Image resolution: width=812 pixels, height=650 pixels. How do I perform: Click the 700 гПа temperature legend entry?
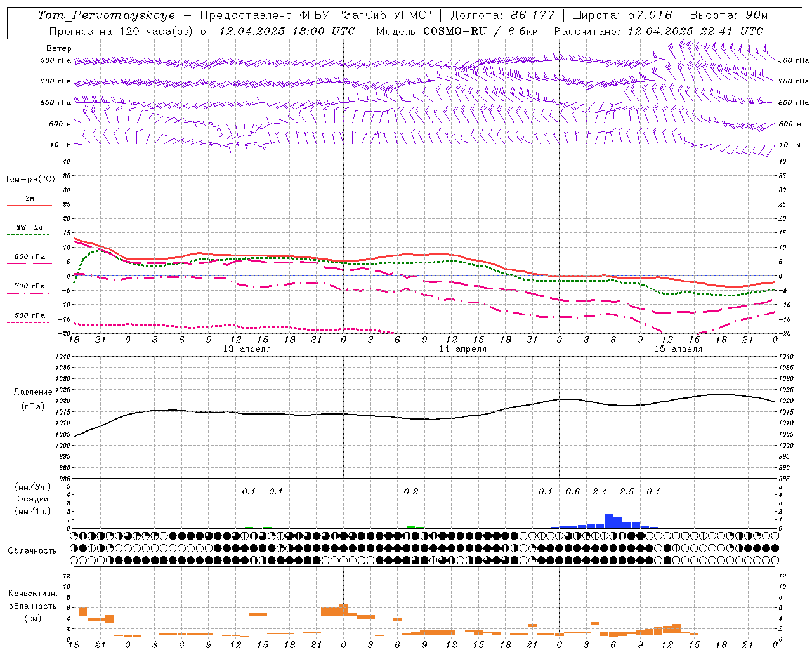click(x=30, y=286)
